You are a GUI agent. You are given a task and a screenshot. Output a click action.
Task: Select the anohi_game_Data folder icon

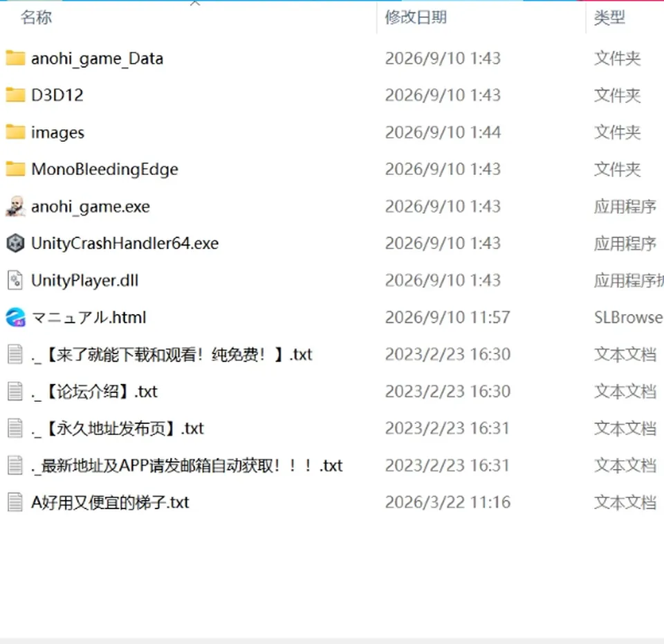coord(15,58)
